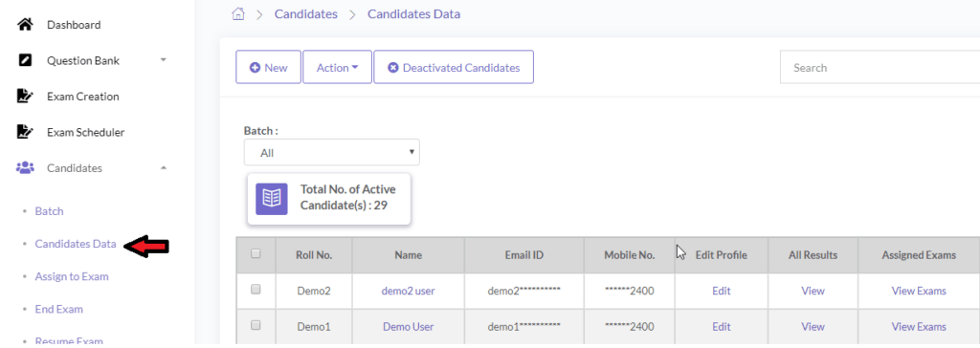View all results for Demo2
The image size is (980, 348).
click(813, 291)
